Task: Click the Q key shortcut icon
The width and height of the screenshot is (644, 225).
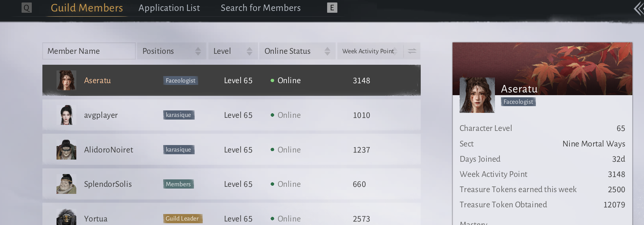Action: click(26, 8)
